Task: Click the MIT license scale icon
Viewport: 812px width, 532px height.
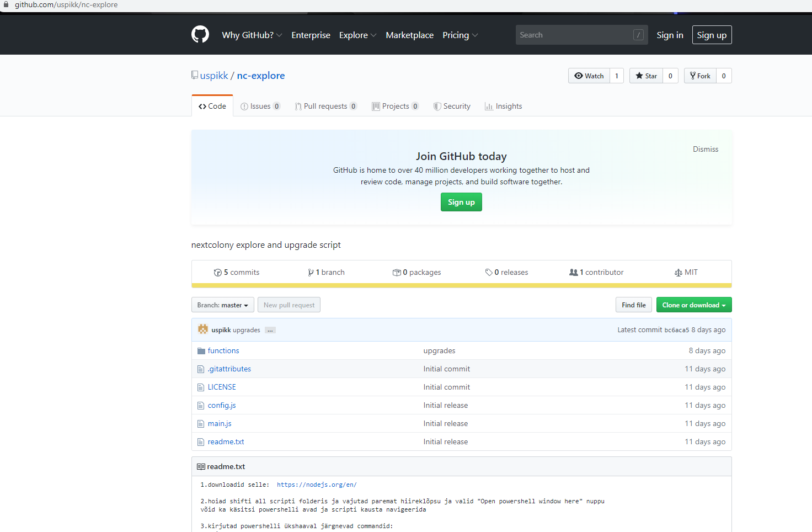Action: click(x=679, y=273)
